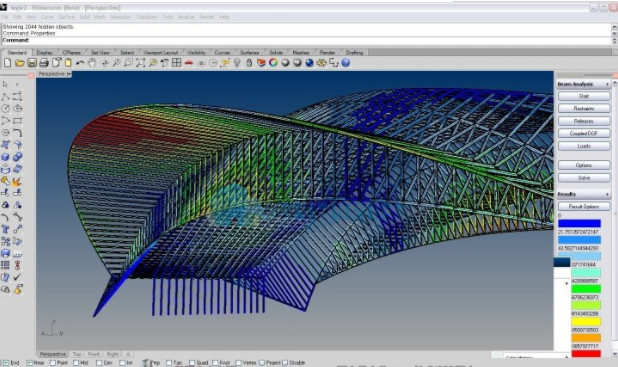
Task: Click the four-viewport layout icon
Action: [176, 63]
